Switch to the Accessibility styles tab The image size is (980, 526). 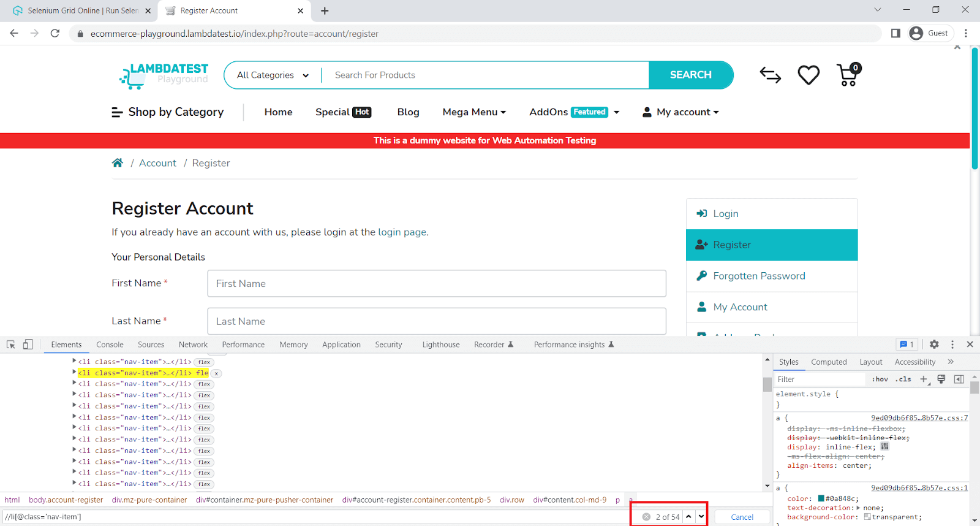click(x=915, y=362)
